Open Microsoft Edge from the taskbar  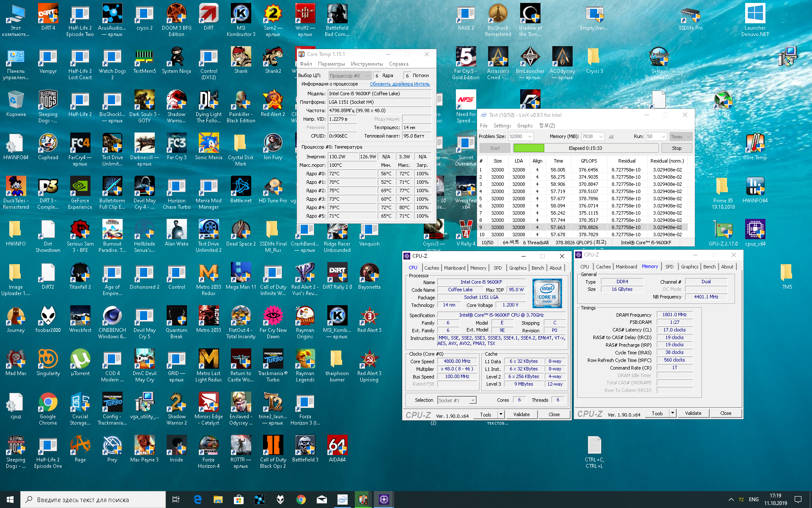pos(198,500)
